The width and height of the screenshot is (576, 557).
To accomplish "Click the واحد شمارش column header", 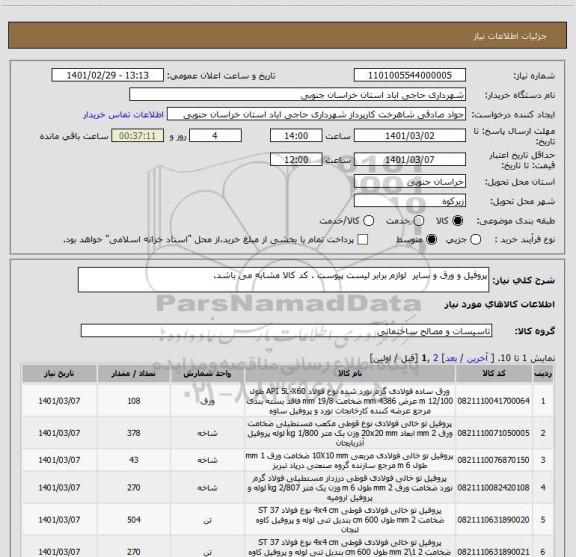I will pos(207,374).
